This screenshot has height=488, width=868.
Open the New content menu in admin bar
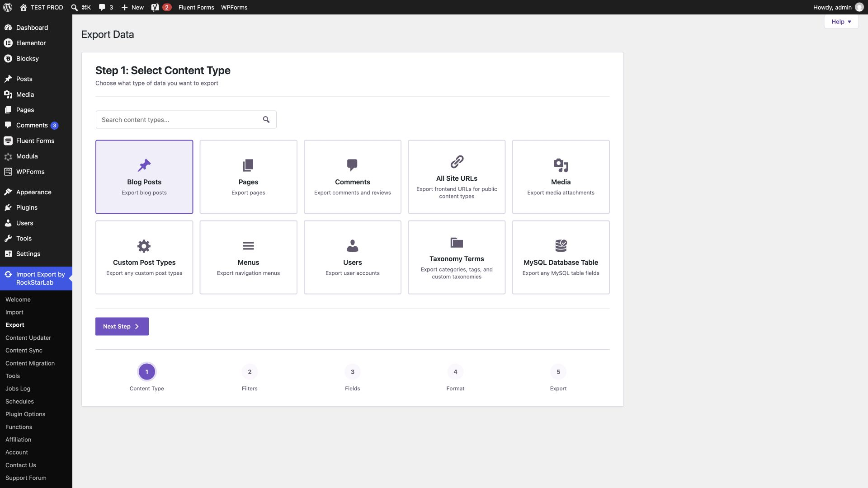tap(132, 7)
